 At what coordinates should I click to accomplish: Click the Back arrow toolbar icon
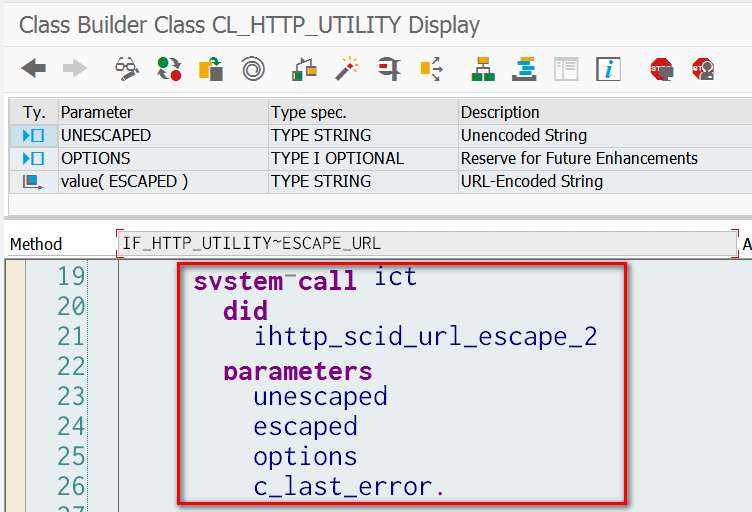34,69
